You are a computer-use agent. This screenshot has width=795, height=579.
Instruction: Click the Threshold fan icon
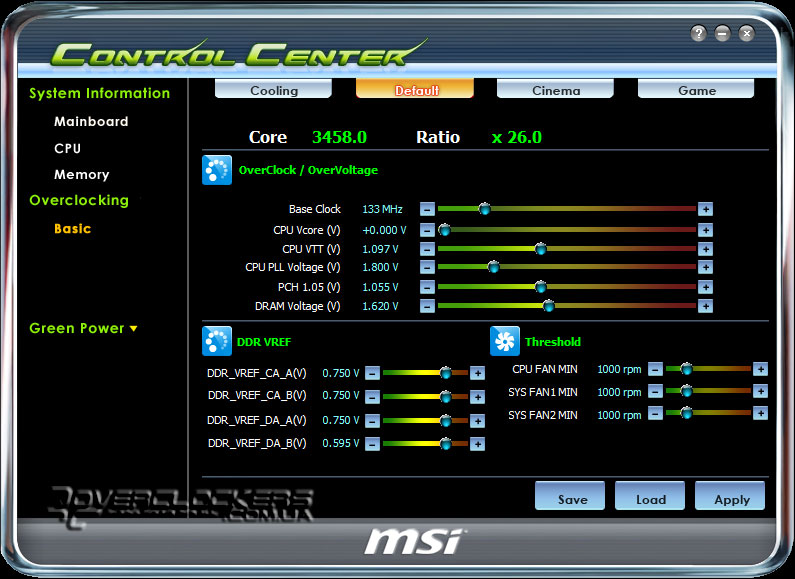[505, 341]
